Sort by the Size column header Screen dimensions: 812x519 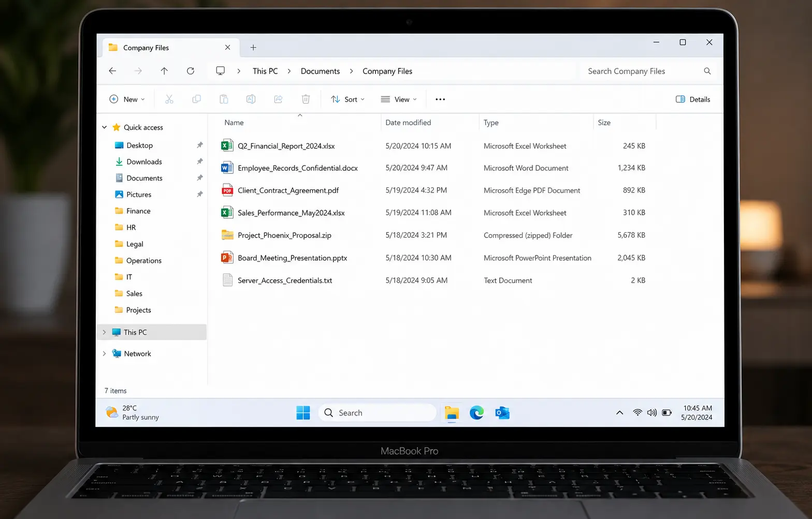(604, 122)
